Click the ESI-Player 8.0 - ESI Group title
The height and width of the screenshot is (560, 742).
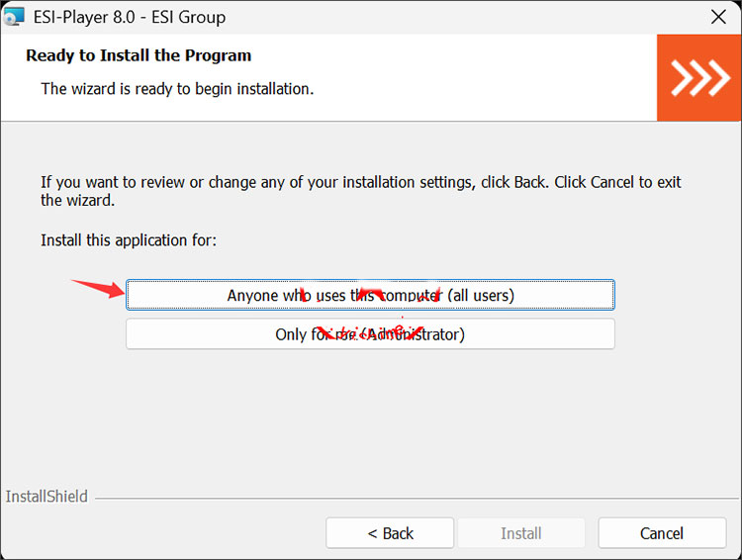point(130,17)
